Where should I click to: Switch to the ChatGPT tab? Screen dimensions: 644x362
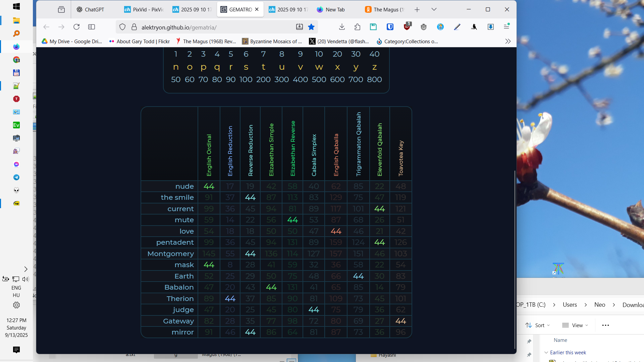pyautogui.click(x=94, y=9)
